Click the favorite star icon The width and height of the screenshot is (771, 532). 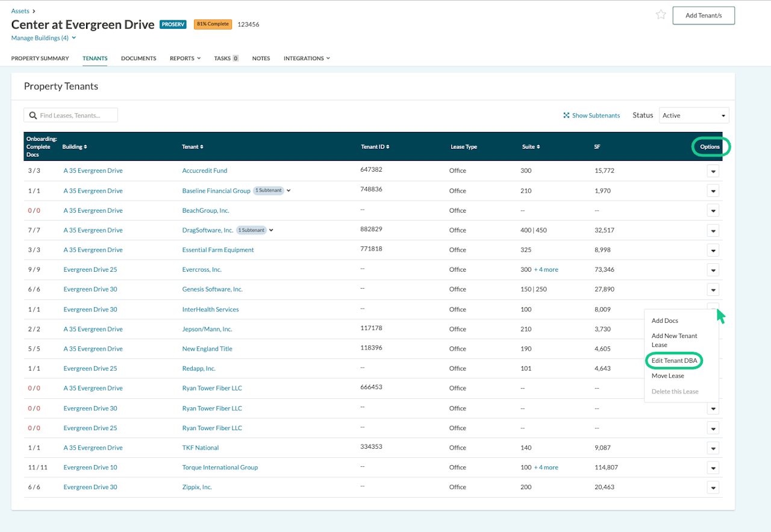coord(661,15)
